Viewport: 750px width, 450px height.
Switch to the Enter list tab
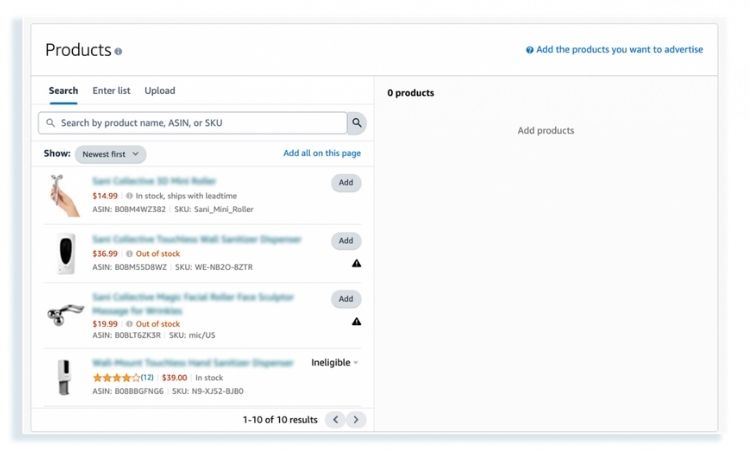[x=111, y=91]
